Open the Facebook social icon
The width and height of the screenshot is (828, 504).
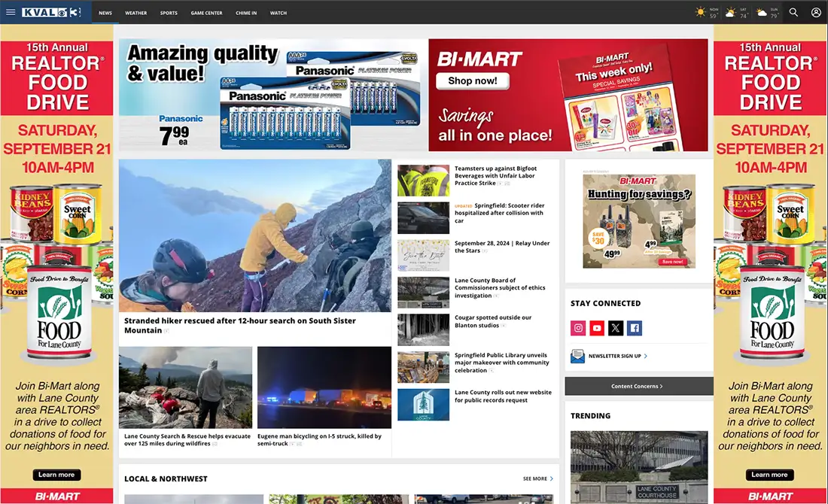pos(635,328)
